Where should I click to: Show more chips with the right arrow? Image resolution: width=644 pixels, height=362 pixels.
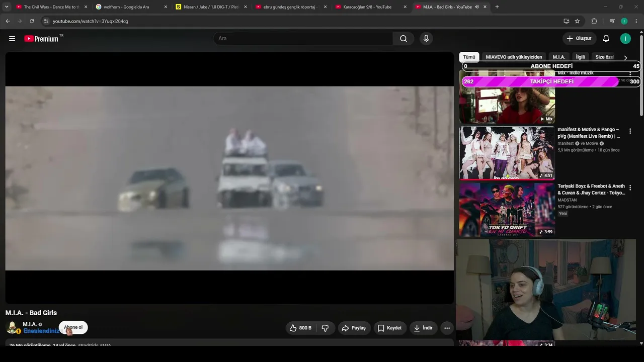[x=625, y=57]
